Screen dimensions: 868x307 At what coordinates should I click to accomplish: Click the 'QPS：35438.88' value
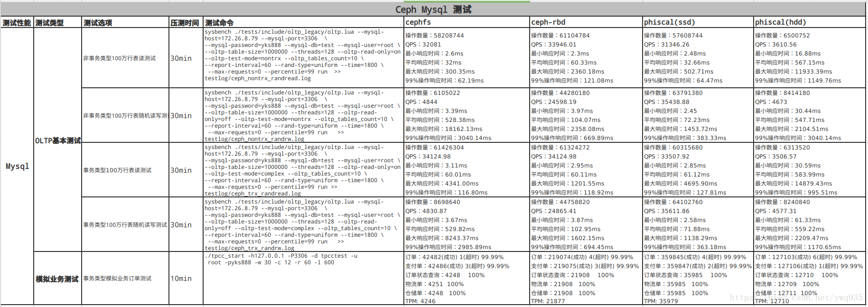pyautogui.click(x=667, y=102)
